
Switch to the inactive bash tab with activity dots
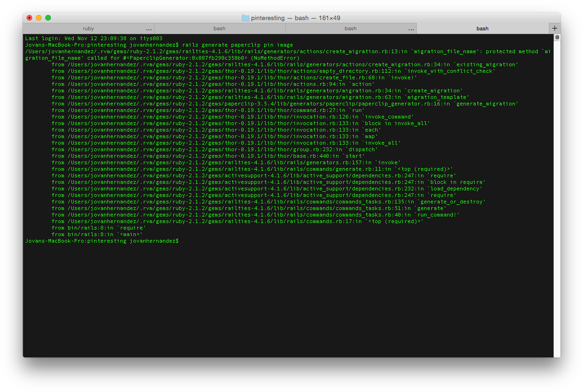coord(351,28)
